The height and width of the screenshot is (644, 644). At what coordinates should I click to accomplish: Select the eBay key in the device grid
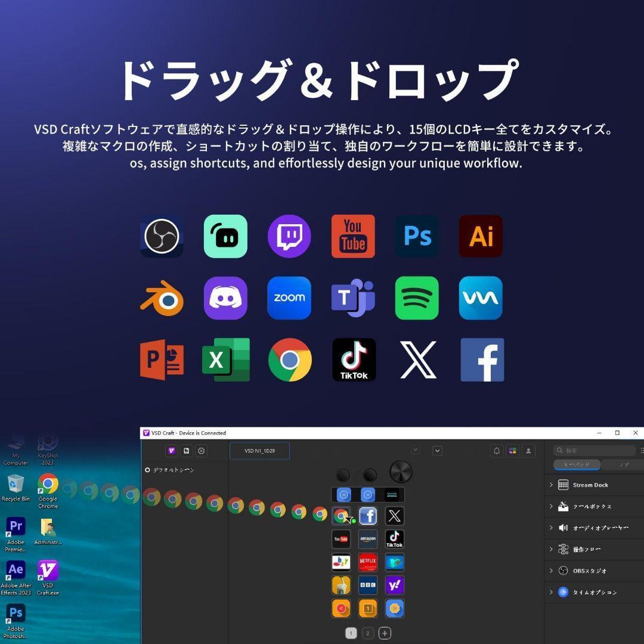point(341,562)
